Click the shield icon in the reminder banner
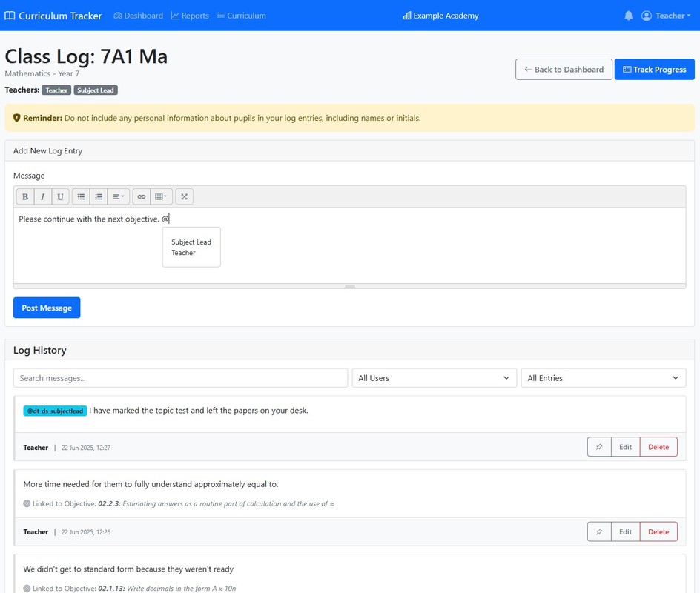 (x=16, y=118)
